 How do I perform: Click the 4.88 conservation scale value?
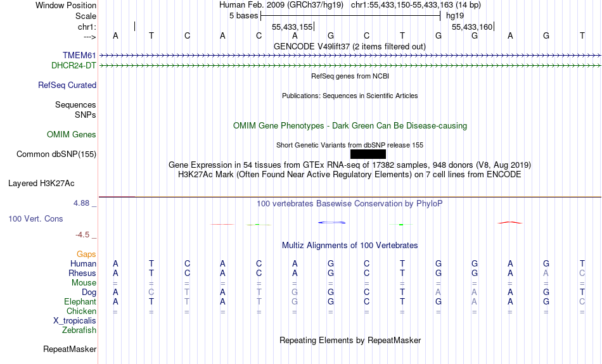click(x=81, y=203)
